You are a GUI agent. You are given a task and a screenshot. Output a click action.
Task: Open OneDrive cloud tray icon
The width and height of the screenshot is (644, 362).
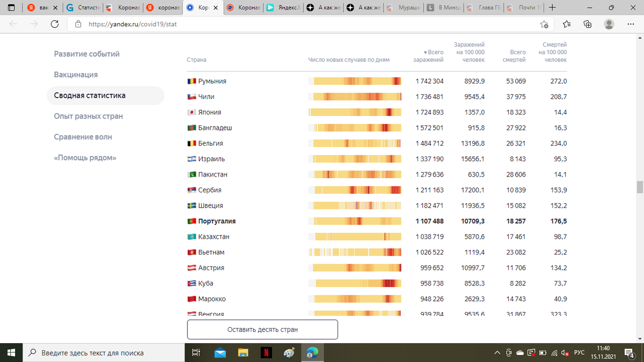(x=519, y=353)
